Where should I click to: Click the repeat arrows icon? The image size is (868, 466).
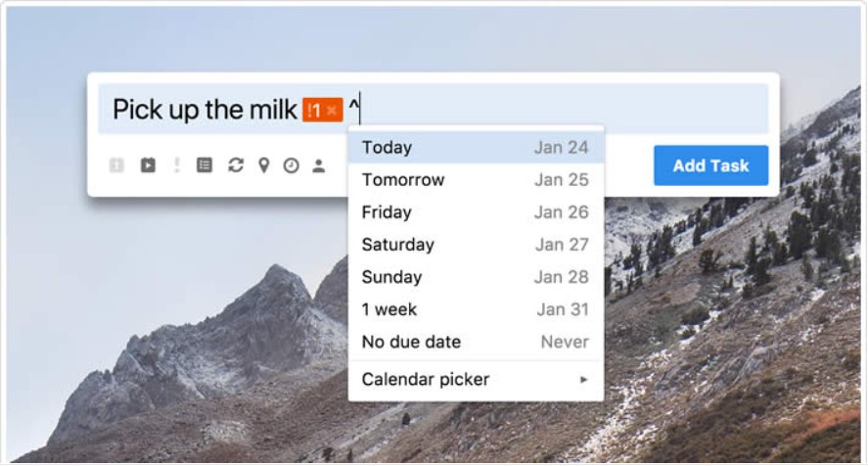click(235, 165)
